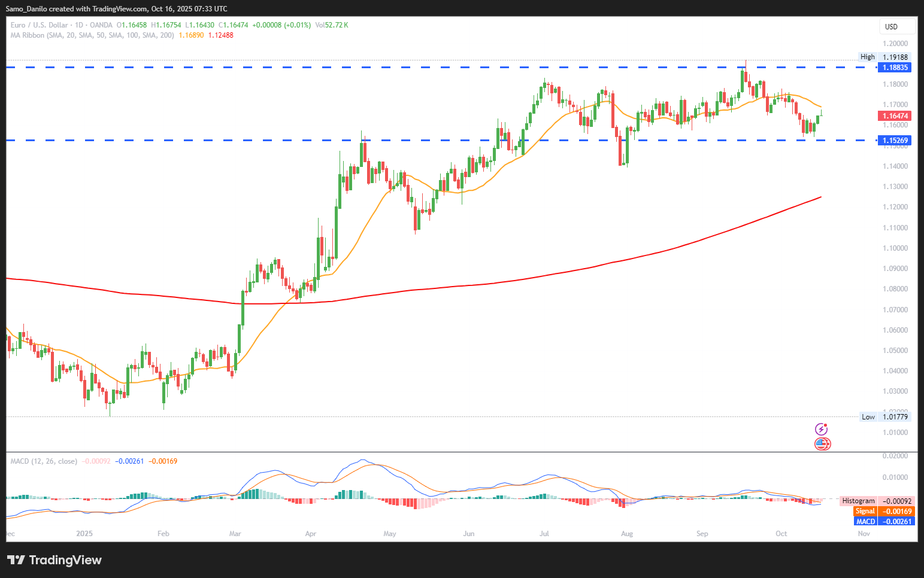Open the US flag economic event icon
924x578 pixels.
[x=822, y=444]
